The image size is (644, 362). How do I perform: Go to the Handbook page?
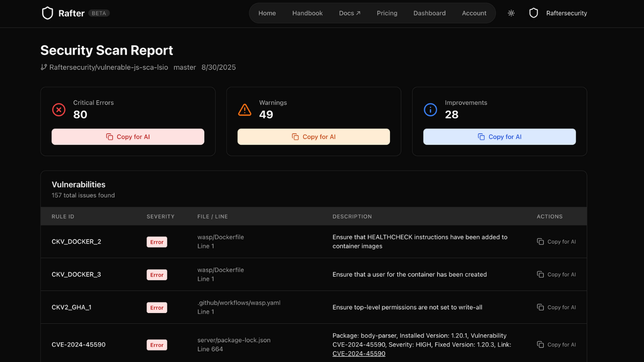[x=307, y=13]
